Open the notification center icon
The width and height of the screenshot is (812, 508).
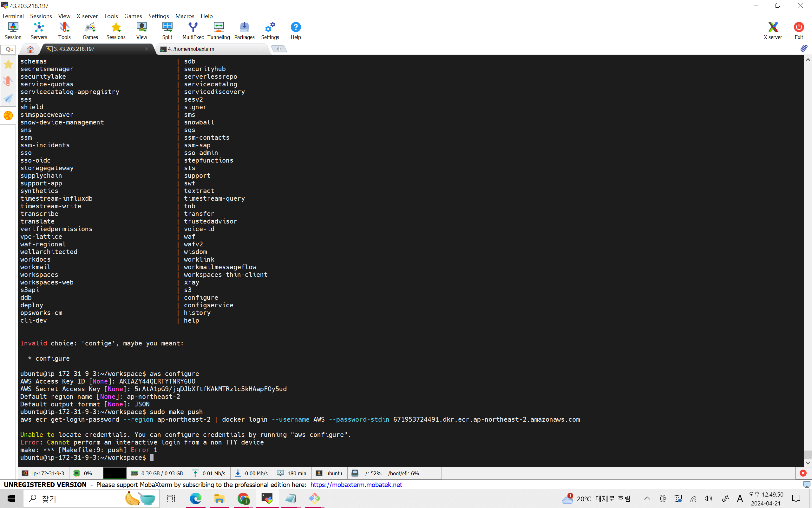[796, 498]
